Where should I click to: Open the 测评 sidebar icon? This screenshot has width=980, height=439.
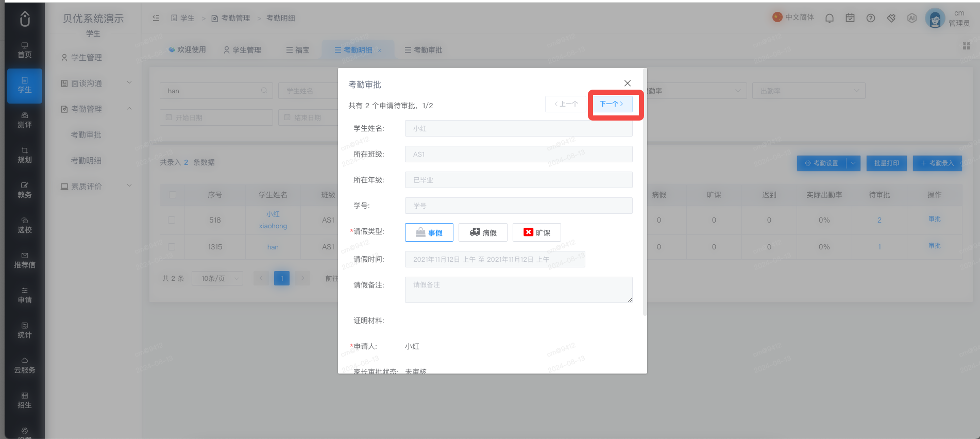point(25,120)
